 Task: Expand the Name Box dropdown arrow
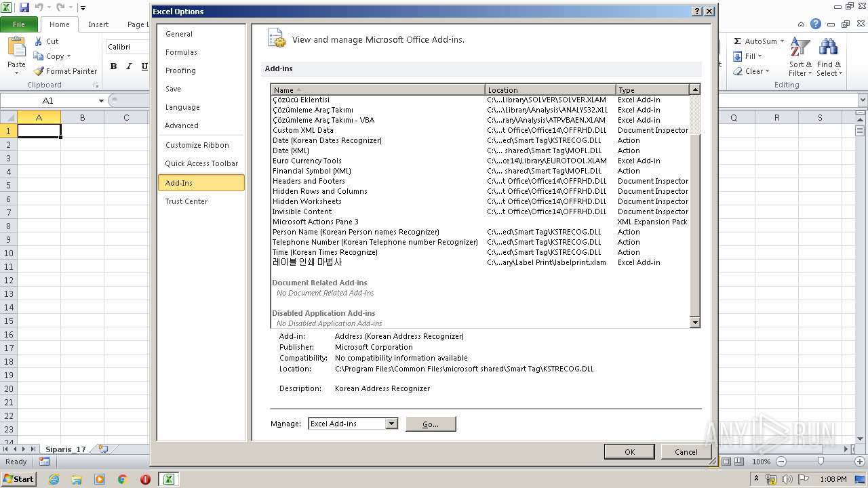tap(102, 101)
